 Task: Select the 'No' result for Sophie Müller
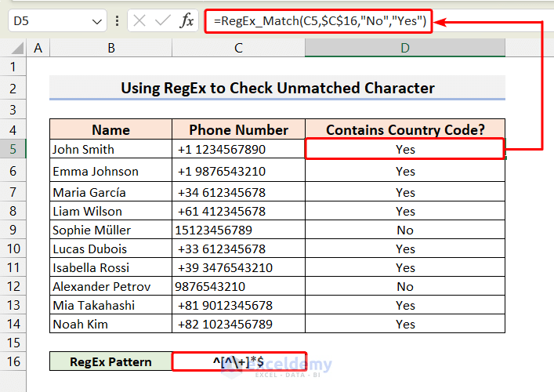(x=405, y=230)
